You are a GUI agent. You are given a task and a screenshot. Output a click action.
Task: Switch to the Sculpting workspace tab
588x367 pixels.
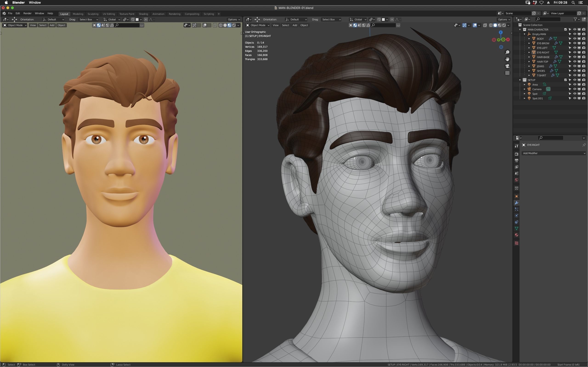[93, 14]
